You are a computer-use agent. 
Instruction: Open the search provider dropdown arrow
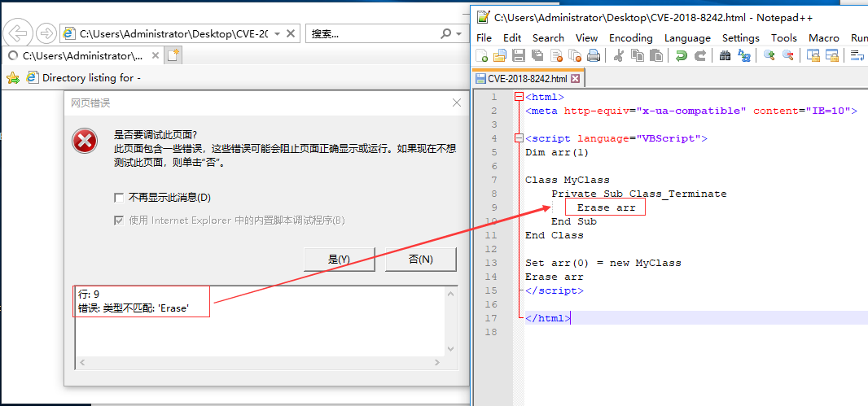[458, 34]
